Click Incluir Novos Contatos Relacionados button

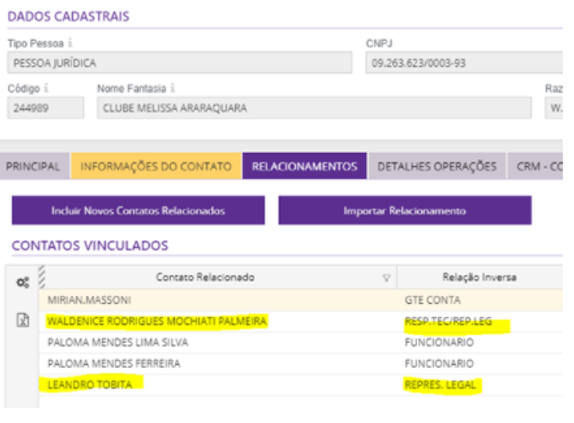pyautogui.click(x=138, y=210)
